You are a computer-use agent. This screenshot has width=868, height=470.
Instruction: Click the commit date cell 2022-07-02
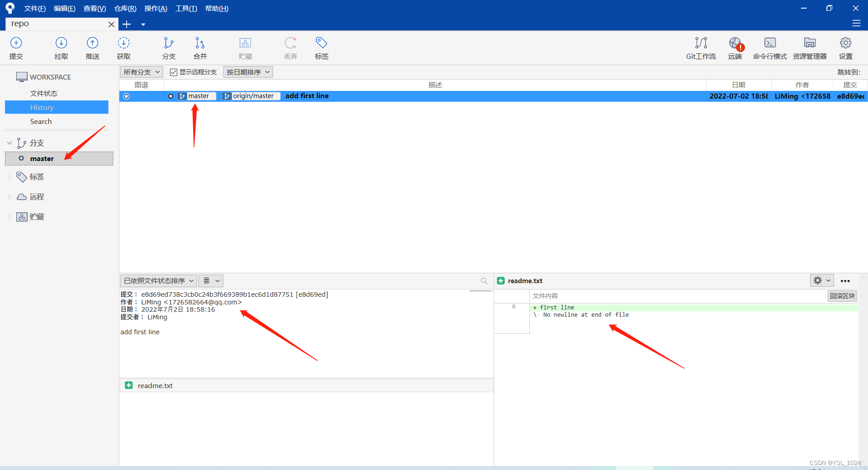(x=739, y=96)
